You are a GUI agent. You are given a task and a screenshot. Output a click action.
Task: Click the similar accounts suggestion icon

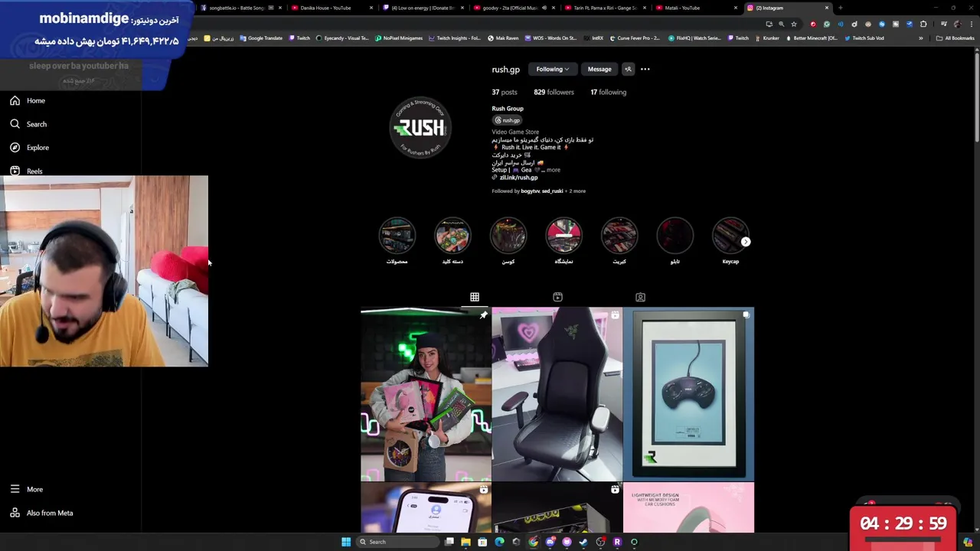(x=628, y=69)
